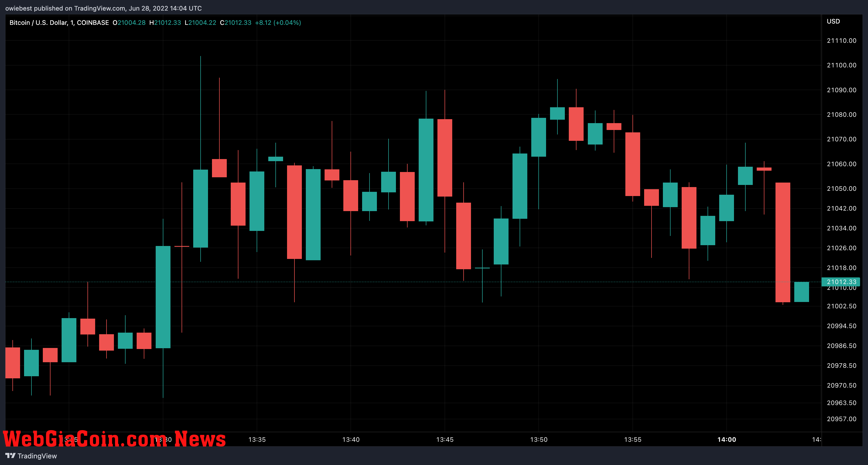Click the 13:40 time axis label
The image size is (868, 465).
click(x=351, y=439)
